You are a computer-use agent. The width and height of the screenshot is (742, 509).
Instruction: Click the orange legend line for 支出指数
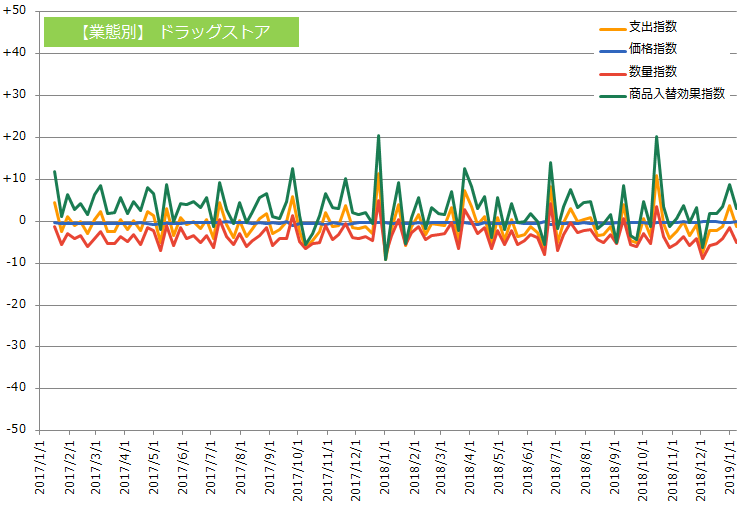(613, 29)
